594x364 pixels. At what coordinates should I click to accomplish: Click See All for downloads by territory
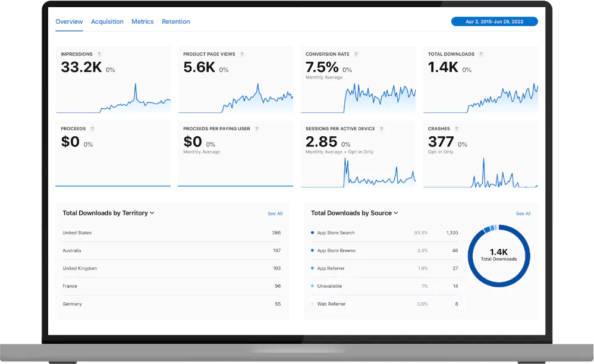(x=275, y=213)
